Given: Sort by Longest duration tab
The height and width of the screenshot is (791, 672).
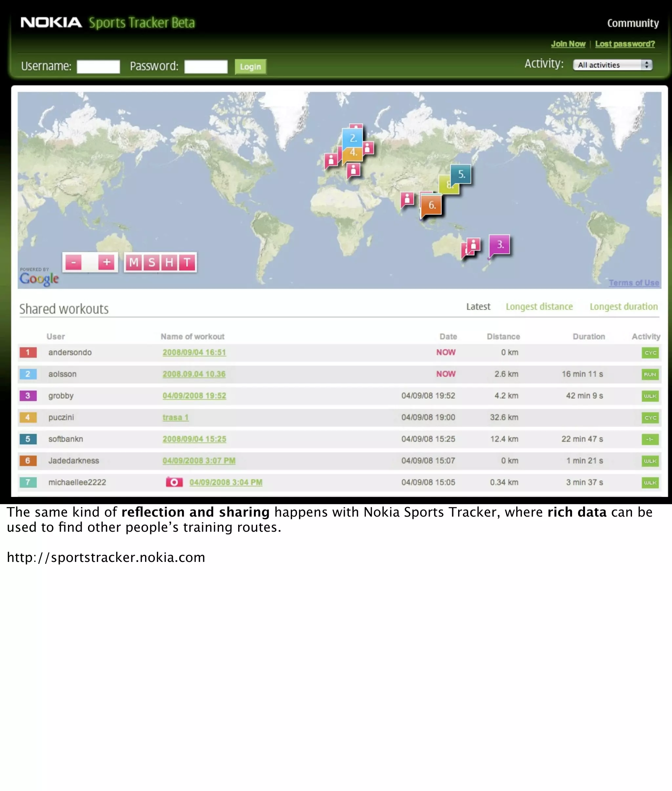Looking at the screenshot, I should [x=624, y=307].
